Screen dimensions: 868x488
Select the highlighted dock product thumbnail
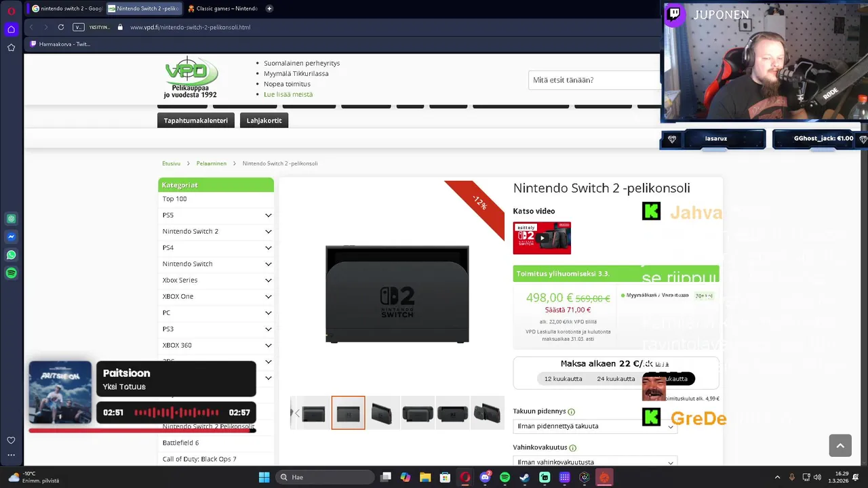click(x=348, y=413)
